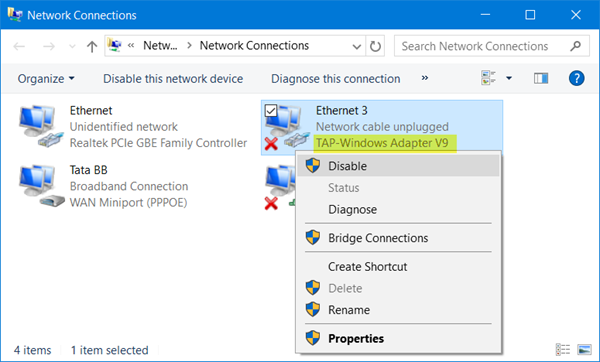Switch to large icons view in status bar
This screenshot has width=600, height=362.
[x=585, y=349]
